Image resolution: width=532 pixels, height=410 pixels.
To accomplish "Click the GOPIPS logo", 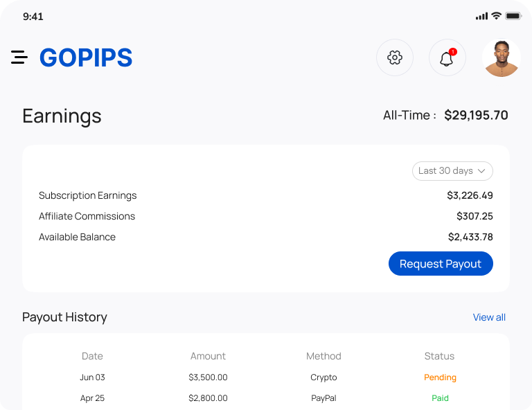I will tap(86, 57).
